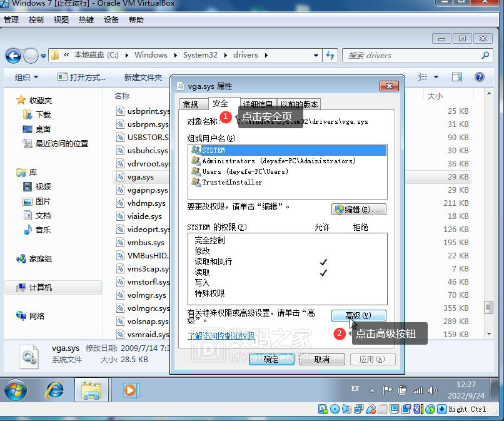Open the 控制 menu in VirtualBox
This screenshot has width=504, height=421.
tap(36, 20)
